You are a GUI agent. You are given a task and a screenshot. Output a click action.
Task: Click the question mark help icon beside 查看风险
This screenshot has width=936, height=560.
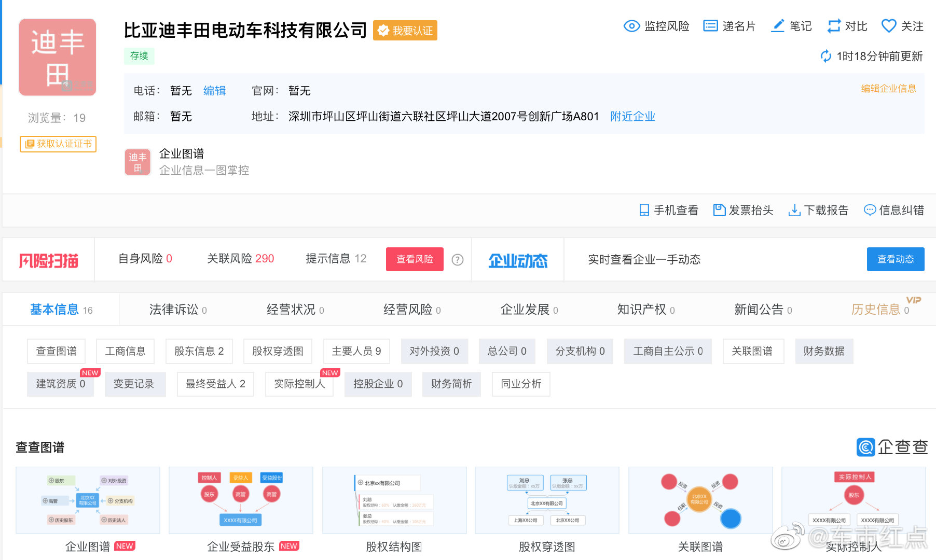point(458,259)
